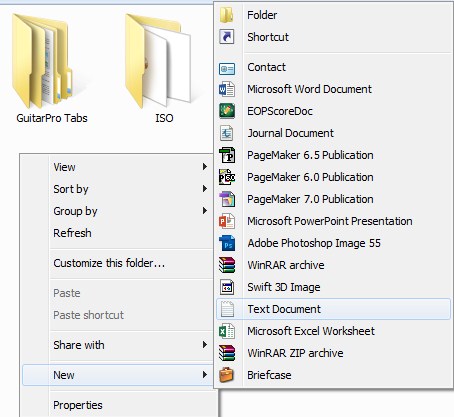Screen dimensions: 454x417
Task: Click the Microsoft Word Document icon
Action: pyautogui.click(x=227, y=89)
